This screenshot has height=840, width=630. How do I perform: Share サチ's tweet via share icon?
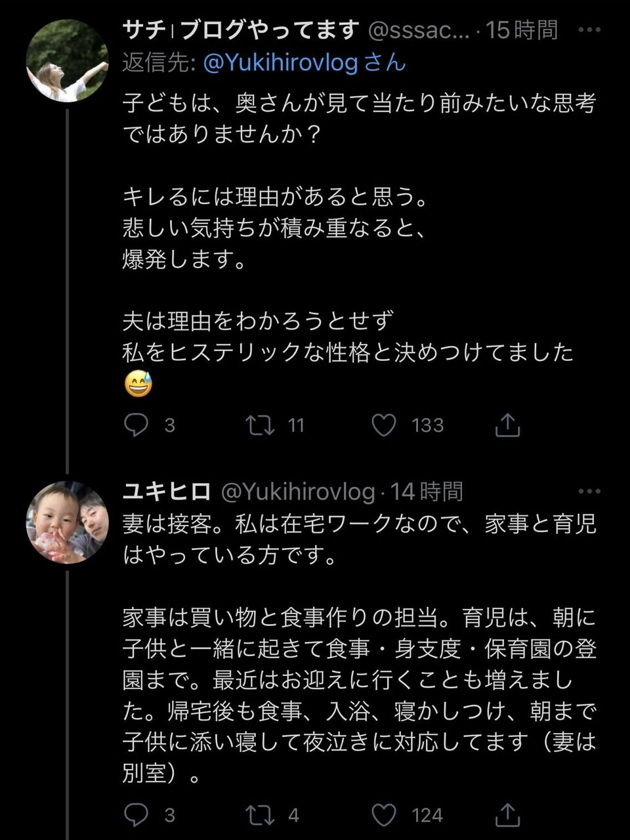(x=507, y=425)
